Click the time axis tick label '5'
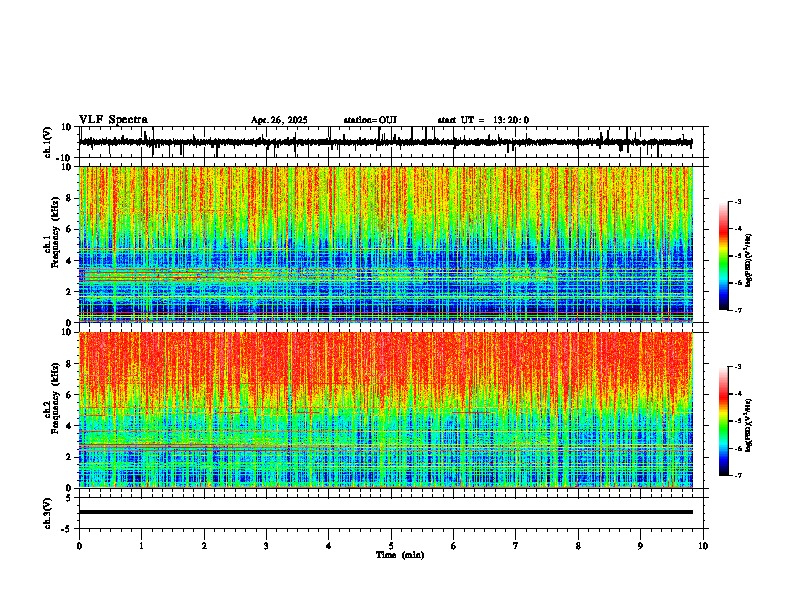 coord(391,546)
